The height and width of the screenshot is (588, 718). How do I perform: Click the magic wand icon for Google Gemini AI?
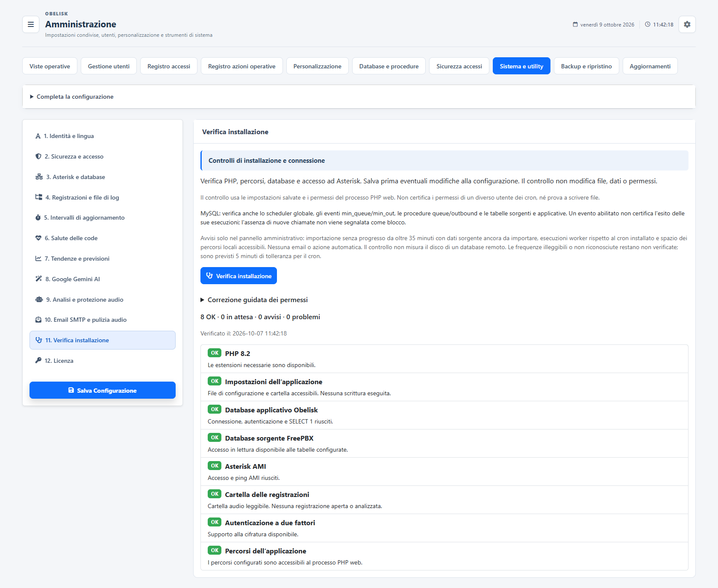[38, 279]
